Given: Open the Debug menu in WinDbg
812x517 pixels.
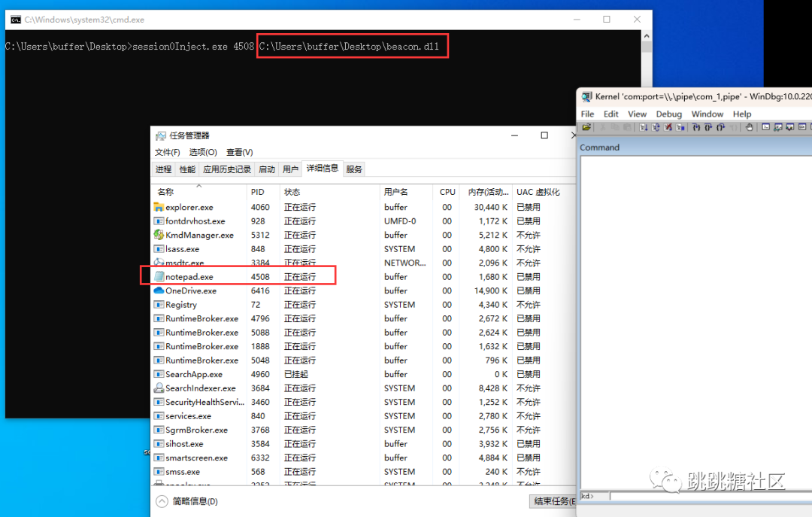Looking at the screenshot, I should 668,114.
